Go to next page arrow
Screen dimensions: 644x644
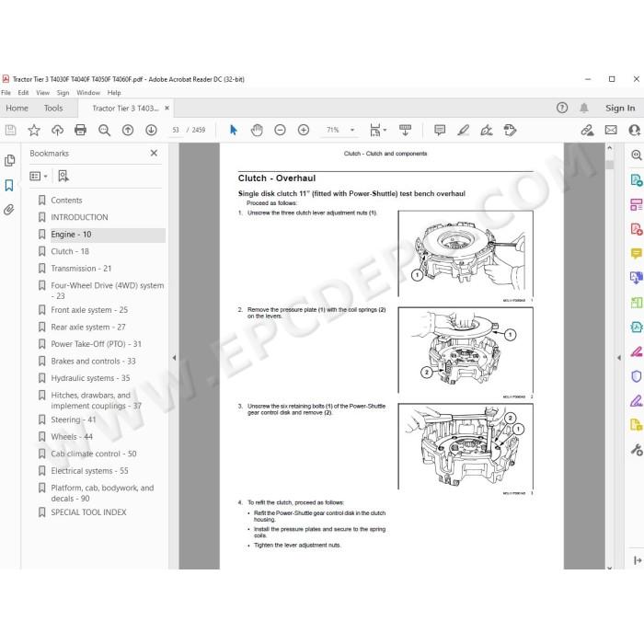pyautogui.click(x=151, y=131)
